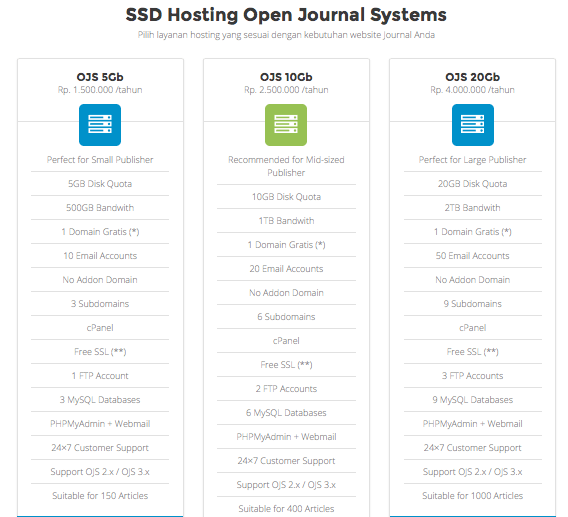Viewport: 568px width, 517px height.
Task: Click '24×7 Customer Support' in OJS 10Gb
Action: (x=286, y=461)
